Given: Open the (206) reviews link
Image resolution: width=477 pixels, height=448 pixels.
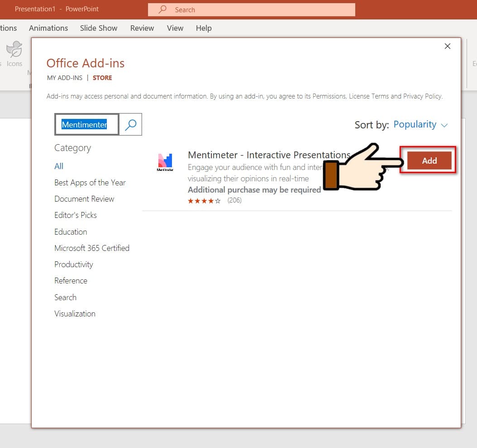Looking at the screenshot, I should point(234,200).
